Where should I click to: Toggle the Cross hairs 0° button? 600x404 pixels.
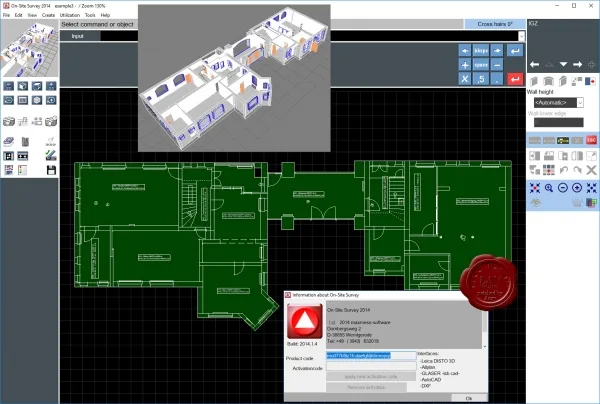(495, 24)
